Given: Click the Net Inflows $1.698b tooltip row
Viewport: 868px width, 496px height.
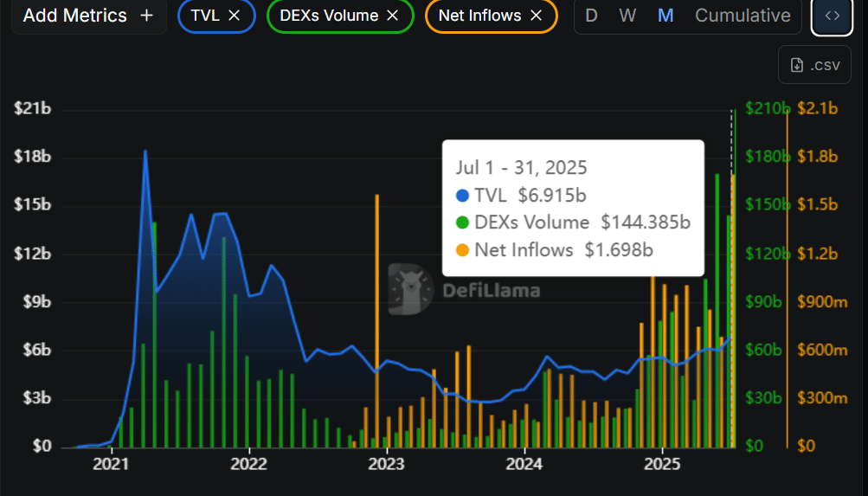Looking at the screenshot, I should (x=555, y=249).
